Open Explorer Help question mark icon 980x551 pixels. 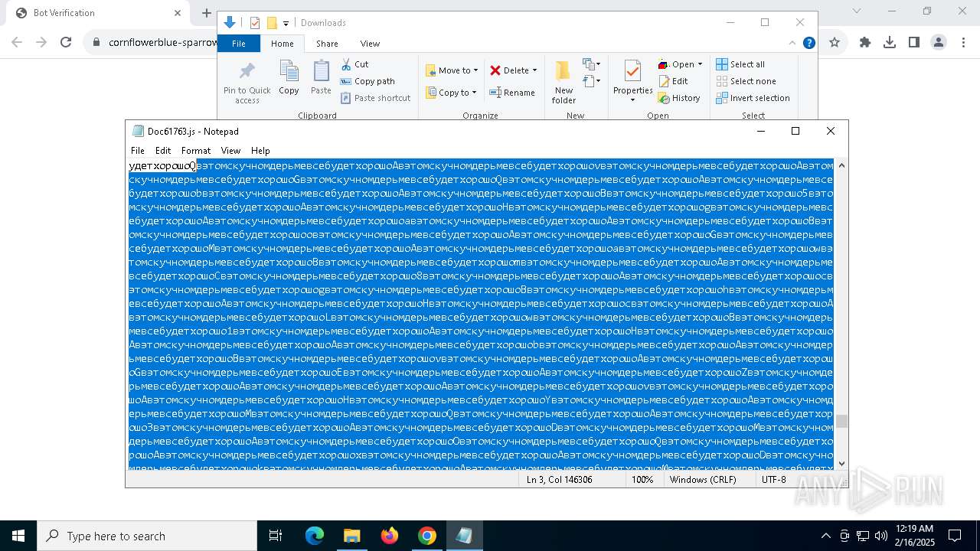808,43
